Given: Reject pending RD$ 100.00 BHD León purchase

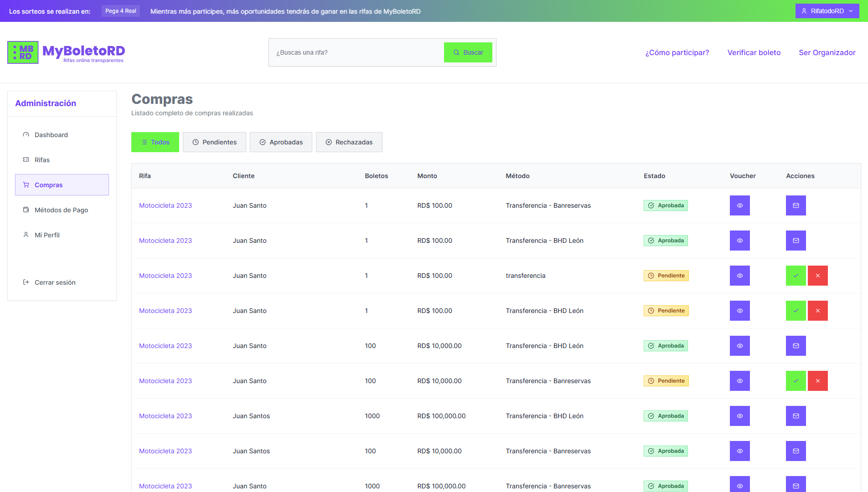Looking at the screenshot, I should (817, 311).
